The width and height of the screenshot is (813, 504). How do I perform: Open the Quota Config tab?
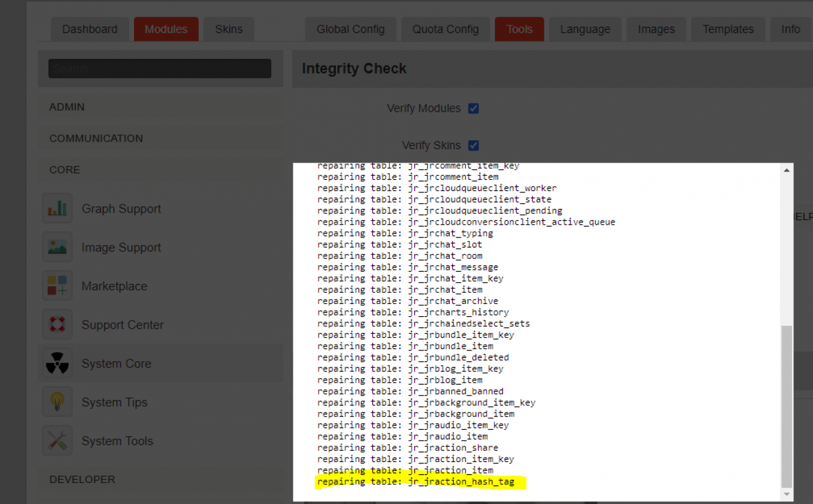(x=445, y=29)
